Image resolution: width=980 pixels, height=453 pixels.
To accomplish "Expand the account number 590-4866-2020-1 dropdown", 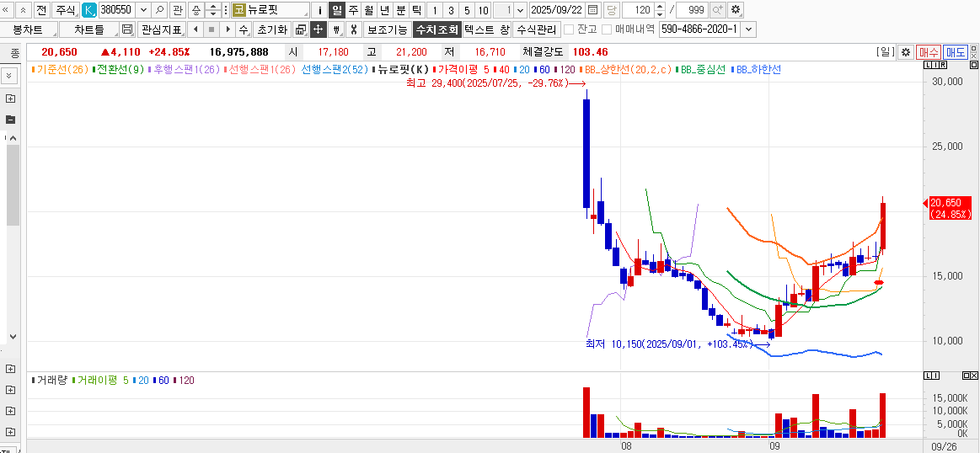I will click(749, 29).
